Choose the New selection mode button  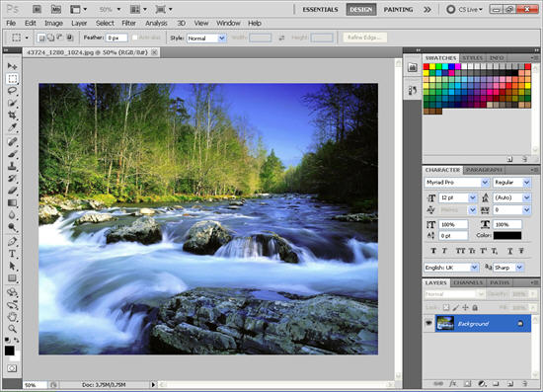coord(41,38)
